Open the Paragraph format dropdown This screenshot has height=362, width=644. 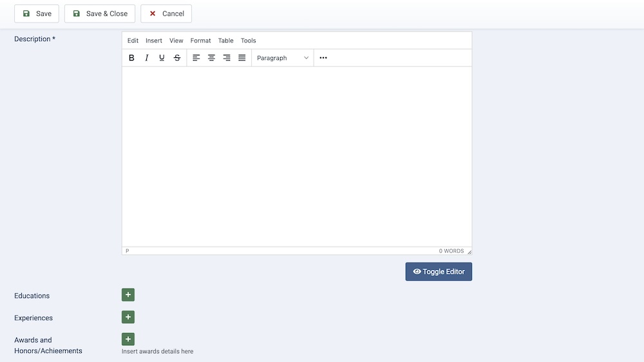(x=283, y=58)
